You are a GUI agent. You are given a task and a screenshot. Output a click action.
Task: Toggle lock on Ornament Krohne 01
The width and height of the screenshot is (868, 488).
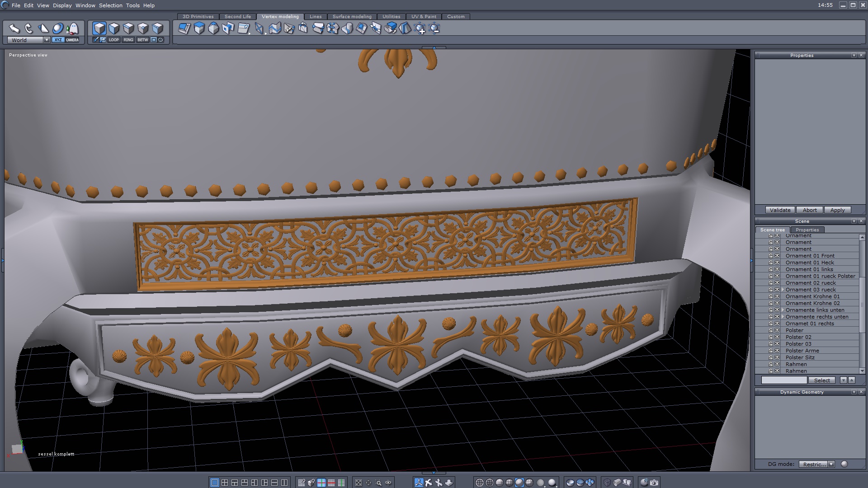pyautogui.click(x=771, y=296)
